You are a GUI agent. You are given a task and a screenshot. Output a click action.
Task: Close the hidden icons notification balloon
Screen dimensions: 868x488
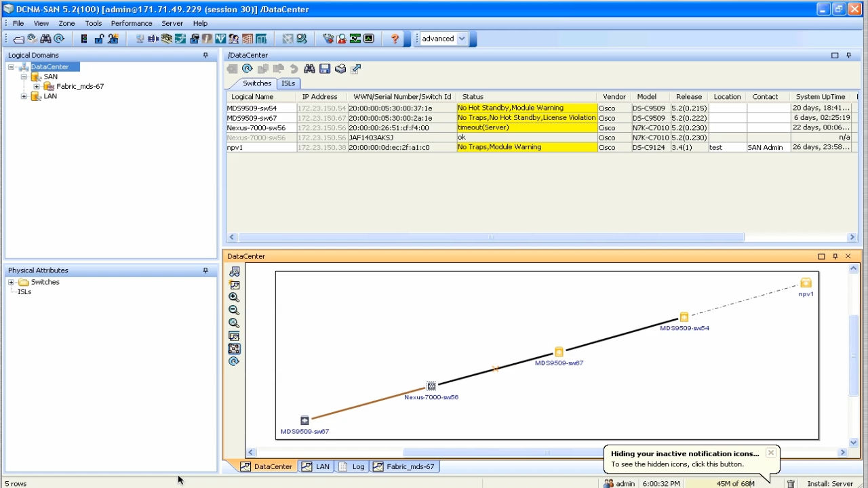[771, 453]
